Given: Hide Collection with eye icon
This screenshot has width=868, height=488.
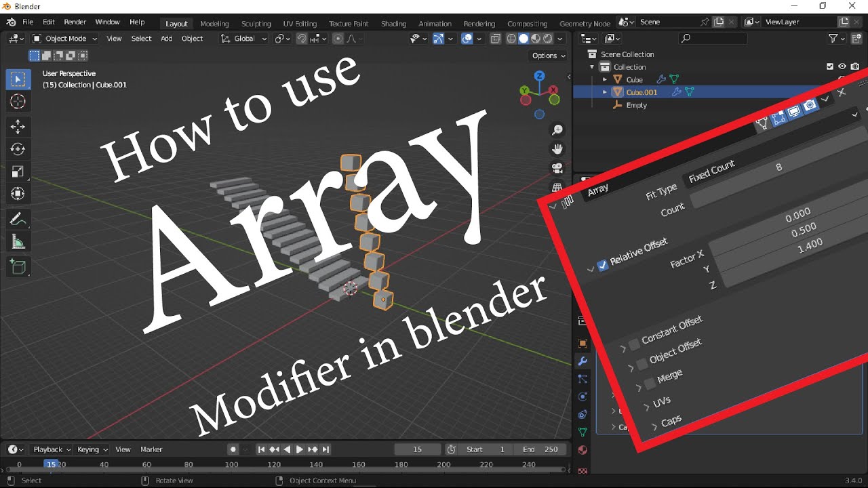Looking at the screenshot, I should pos(842,66).
